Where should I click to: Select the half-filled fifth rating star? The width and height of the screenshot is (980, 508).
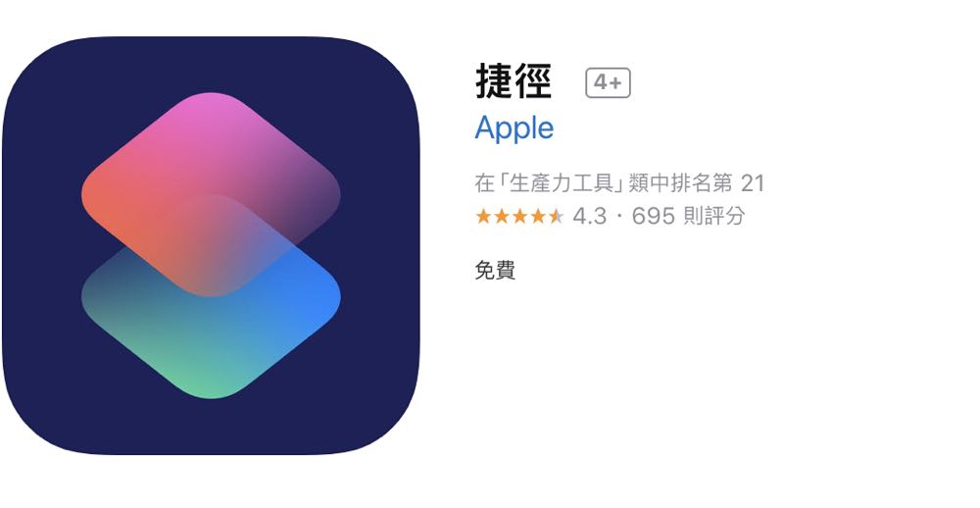[556, 217]
